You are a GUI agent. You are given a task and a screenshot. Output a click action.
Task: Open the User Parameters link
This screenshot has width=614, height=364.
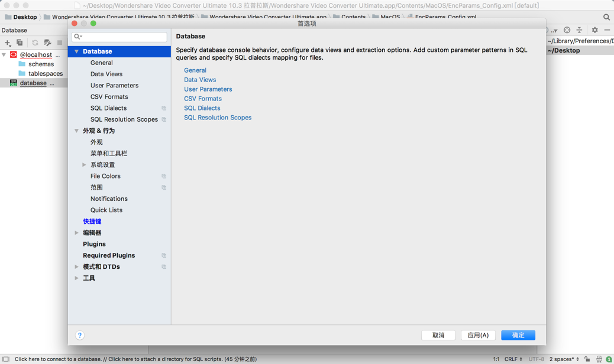[x=208, y=89]
